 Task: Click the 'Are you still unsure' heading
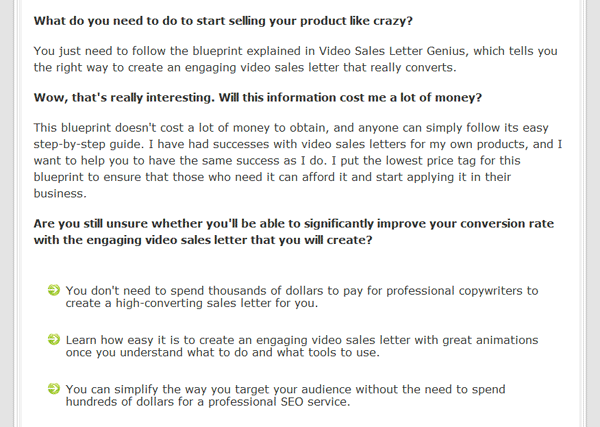click(293, 232)
